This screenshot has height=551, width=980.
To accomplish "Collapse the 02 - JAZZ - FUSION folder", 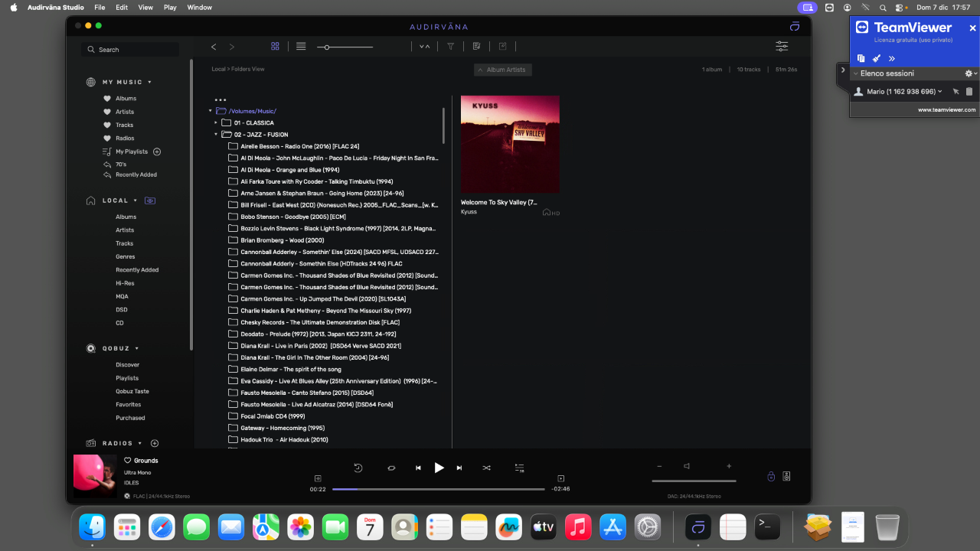I will click(216, 135).
